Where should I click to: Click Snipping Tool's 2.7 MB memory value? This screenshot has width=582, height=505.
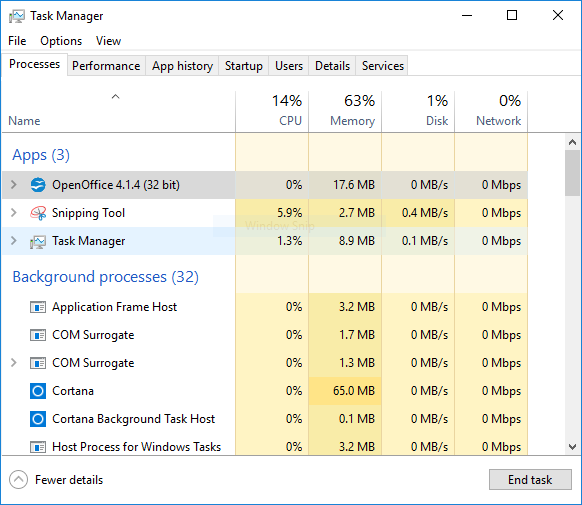pos(357,213)
